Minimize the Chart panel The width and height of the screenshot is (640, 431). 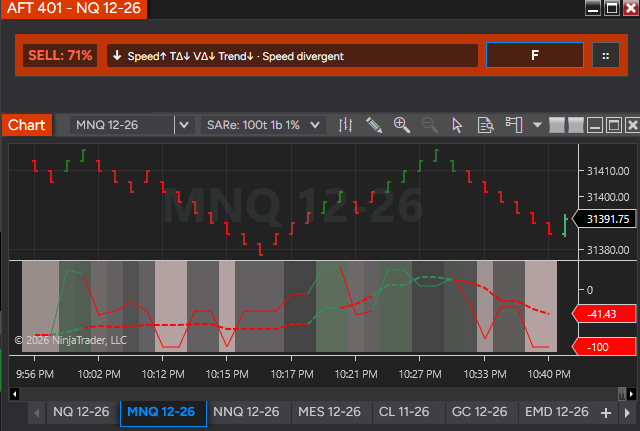coord(595,125)
